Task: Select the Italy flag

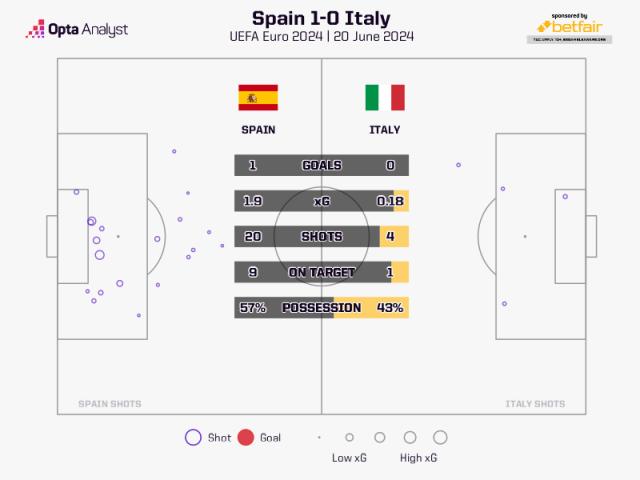Action: pyautogui.click(x=384, y=97)
